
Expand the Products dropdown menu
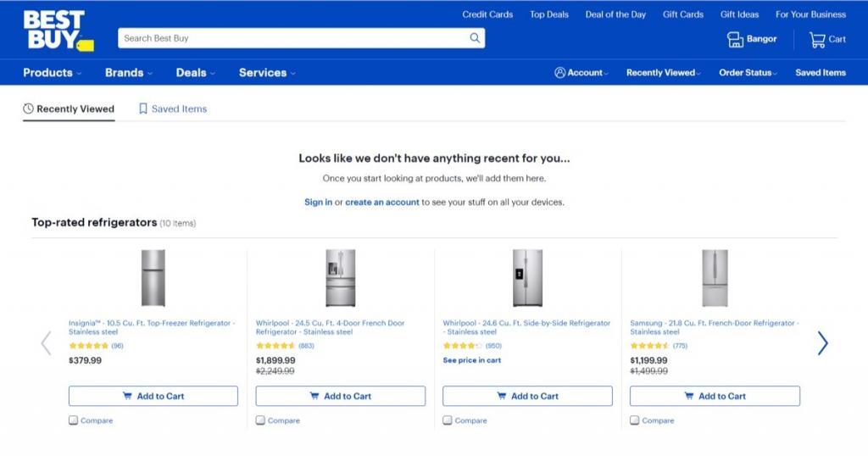pos(52,73)
